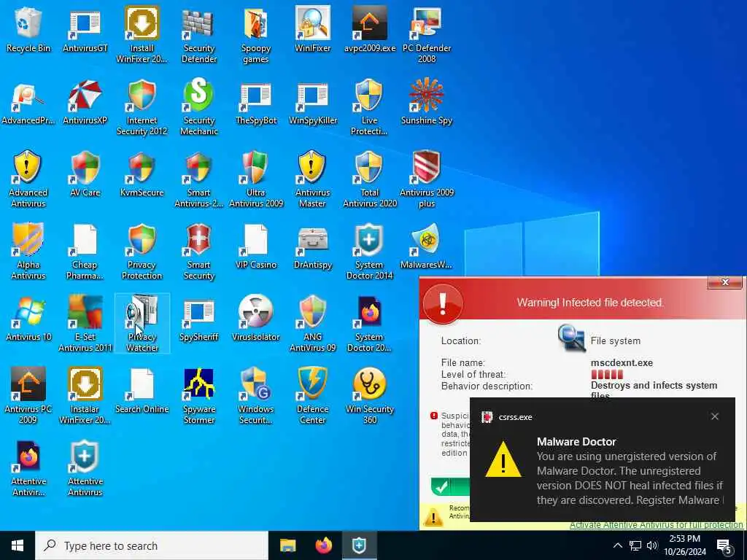Switch to Attentive Antivirus taskbar app
The image size is (747, 560).
click(x=359, y=545)
